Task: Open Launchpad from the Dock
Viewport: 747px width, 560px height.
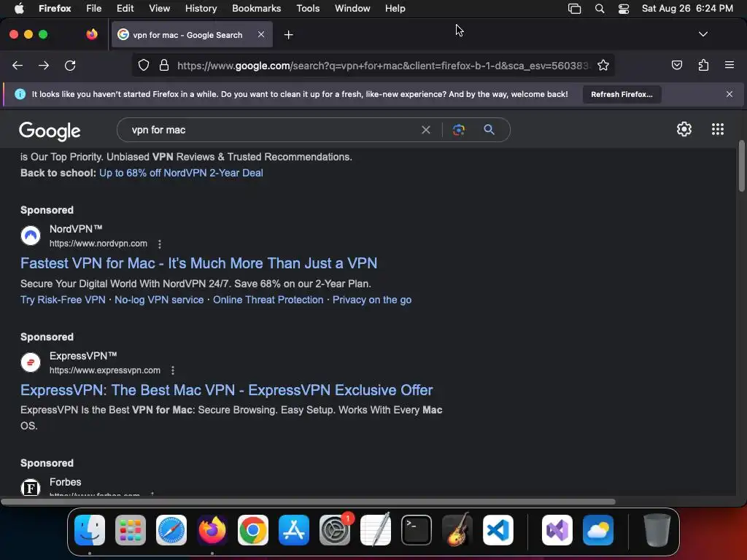Action: (x=131, y=530)
